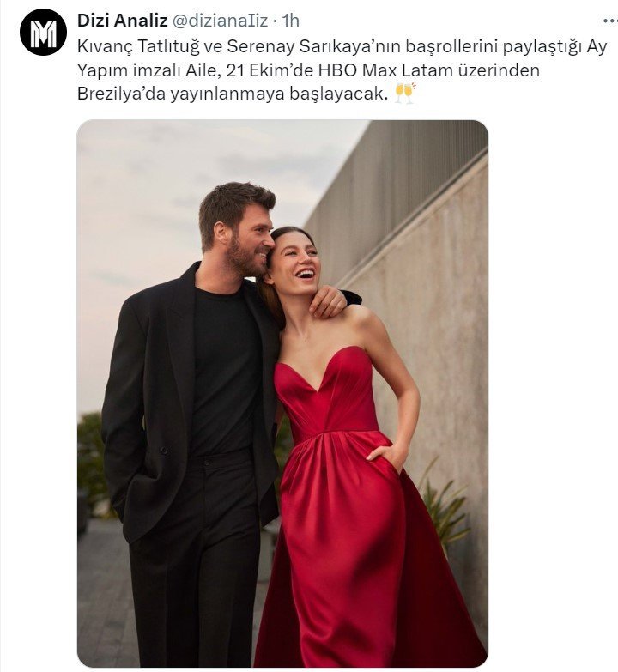Click the name Kıvanç Tatlıtuğ in tweet
The image size is (618, 672).
point(138,46)
